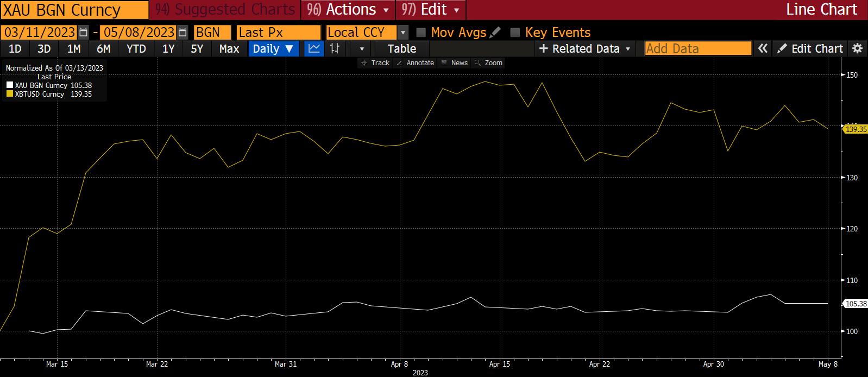
Task: Activate the Track crosshair tool
Action: tap(375, 63)
